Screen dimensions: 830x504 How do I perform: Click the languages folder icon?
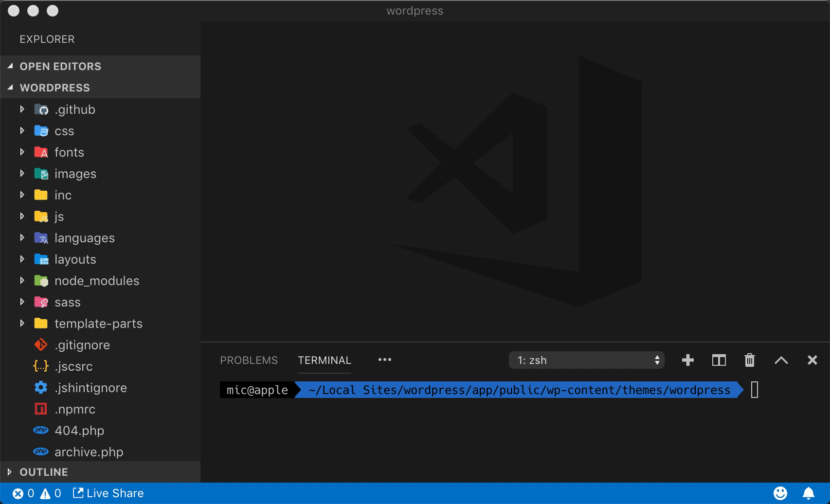click(x=41, y=238)
